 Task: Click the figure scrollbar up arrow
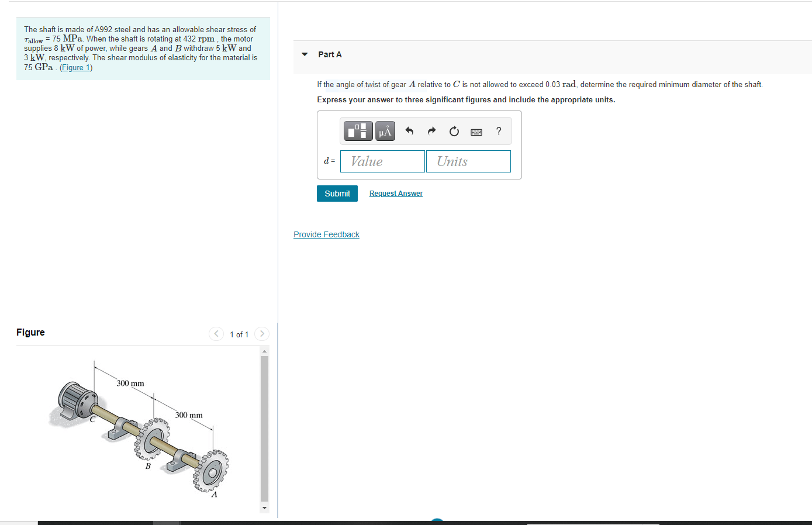[264, 350]
